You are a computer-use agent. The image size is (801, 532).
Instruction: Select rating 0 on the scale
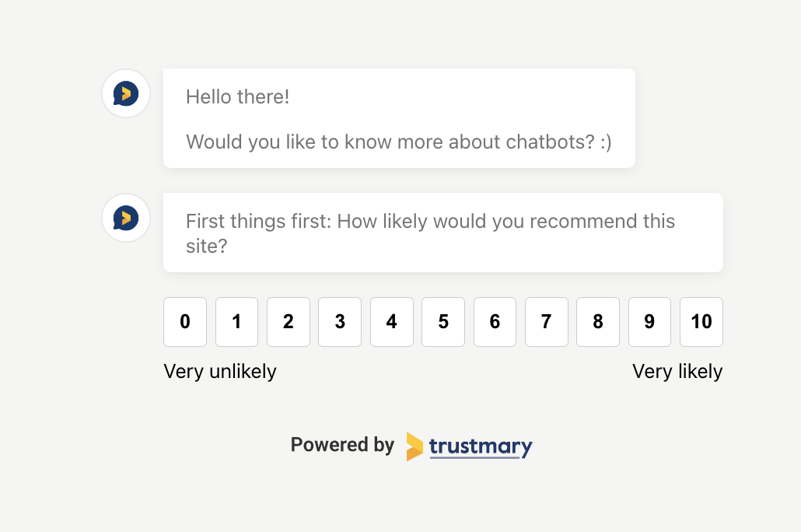coord(185,322)
